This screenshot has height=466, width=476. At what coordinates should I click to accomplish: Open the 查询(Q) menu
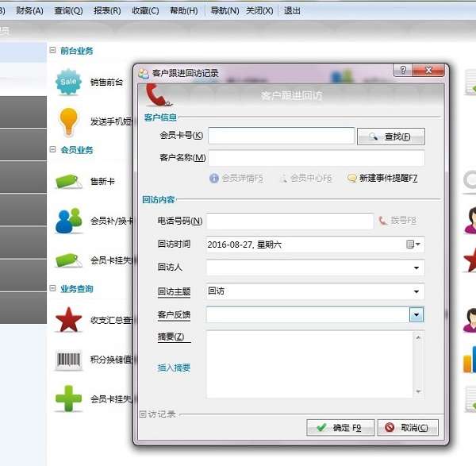coord(68,11)
